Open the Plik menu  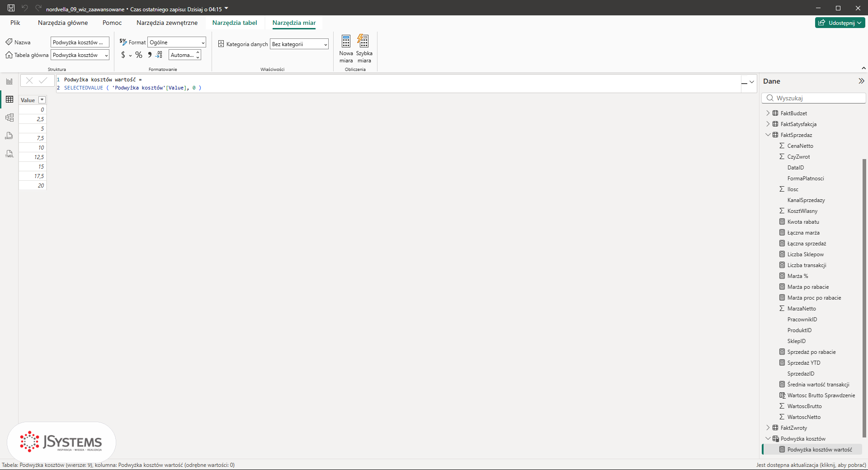click(x=15, y=23)
